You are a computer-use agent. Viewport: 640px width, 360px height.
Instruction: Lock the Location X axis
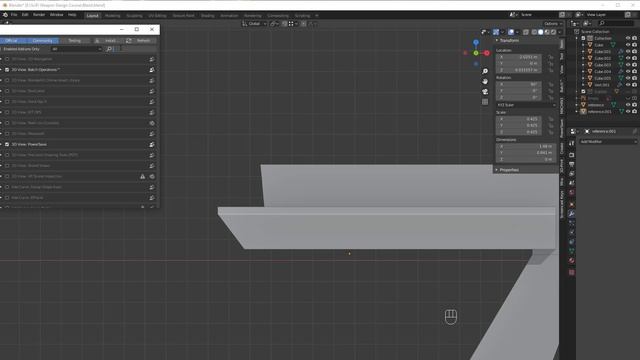click(x=551, y=57)
